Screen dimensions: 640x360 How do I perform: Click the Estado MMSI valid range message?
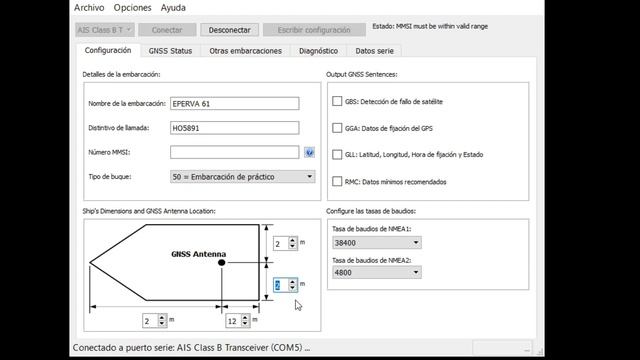430,26
